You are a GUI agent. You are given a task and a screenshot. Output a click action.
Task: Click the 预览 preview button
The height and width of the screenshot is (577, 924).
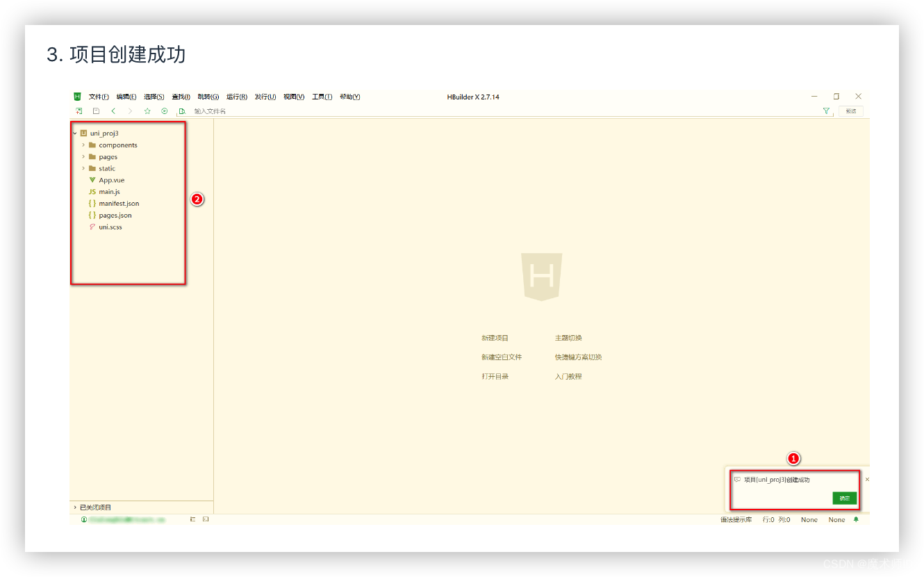tap(850, 111)
